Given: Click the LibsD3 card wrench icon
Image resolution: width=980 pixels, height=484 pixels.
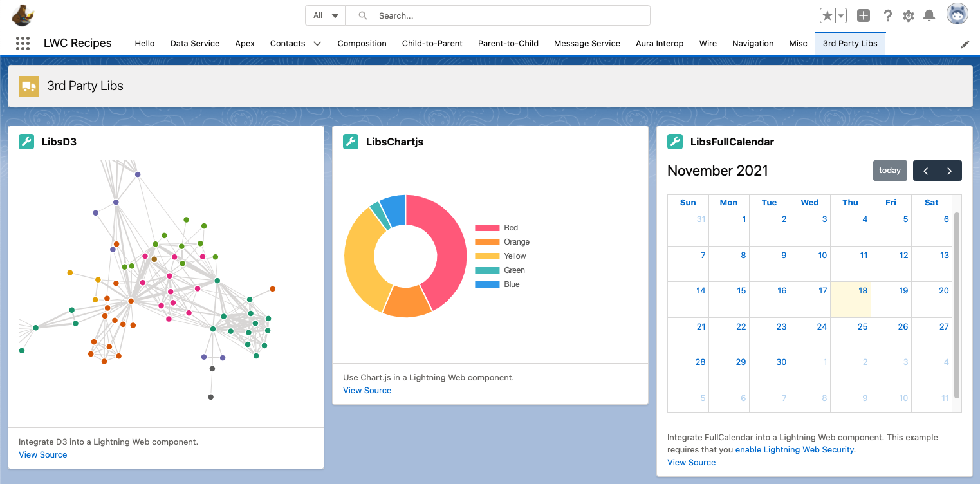Looking at the screenshot, I should (26, 142).
